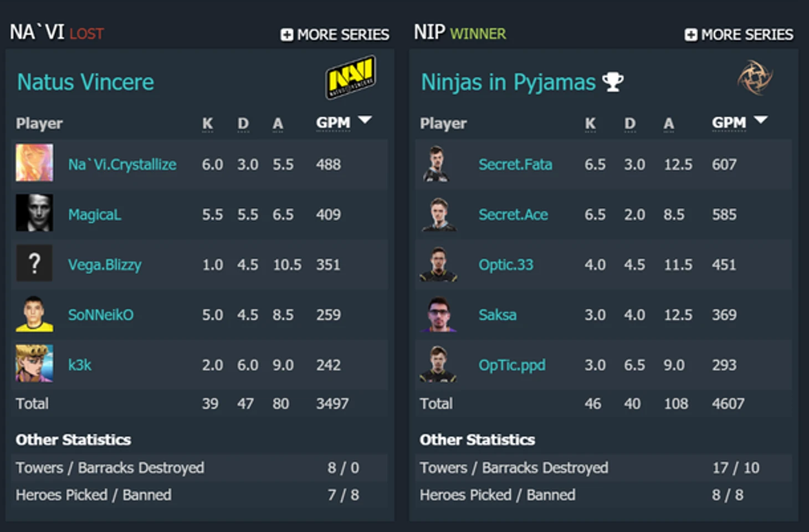Click Na`Vi.Crystallize player avatar

pos(34,163)
